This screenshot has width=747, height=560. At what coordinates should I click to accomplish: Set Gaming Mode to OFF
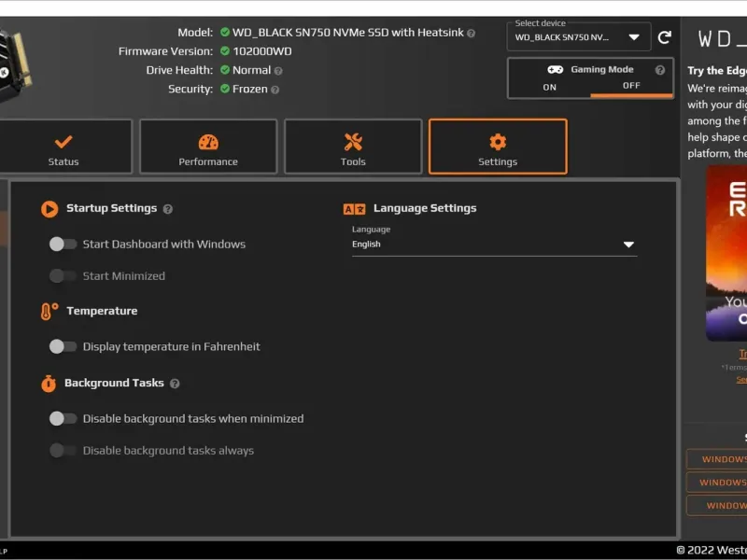[631, 86]
